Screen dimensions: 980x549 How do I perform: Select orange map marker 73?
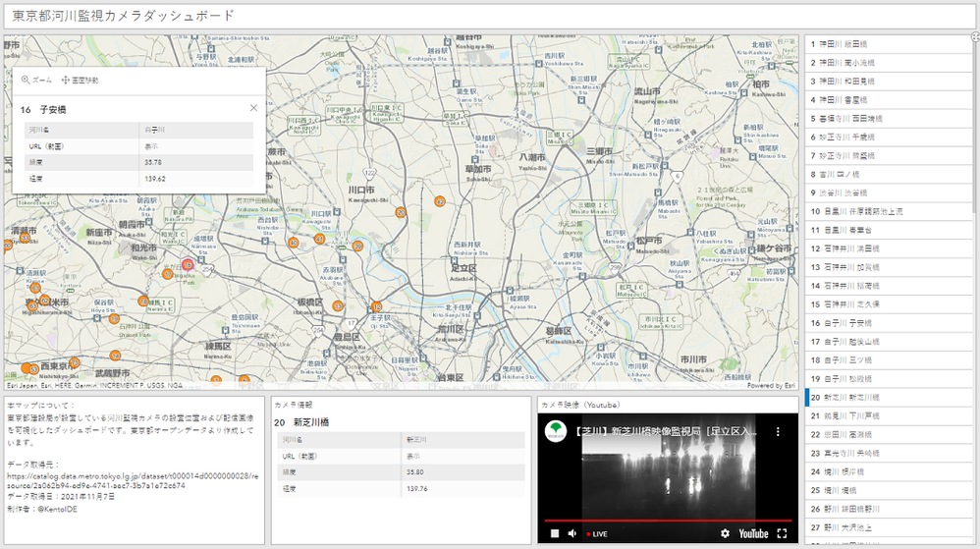click(75, 362)
